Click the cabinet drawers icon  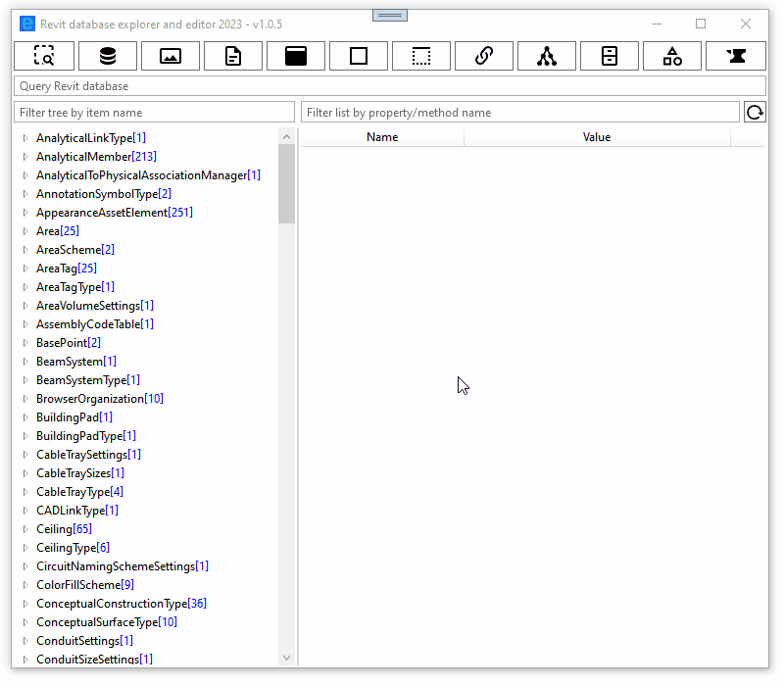coord(609,56)
